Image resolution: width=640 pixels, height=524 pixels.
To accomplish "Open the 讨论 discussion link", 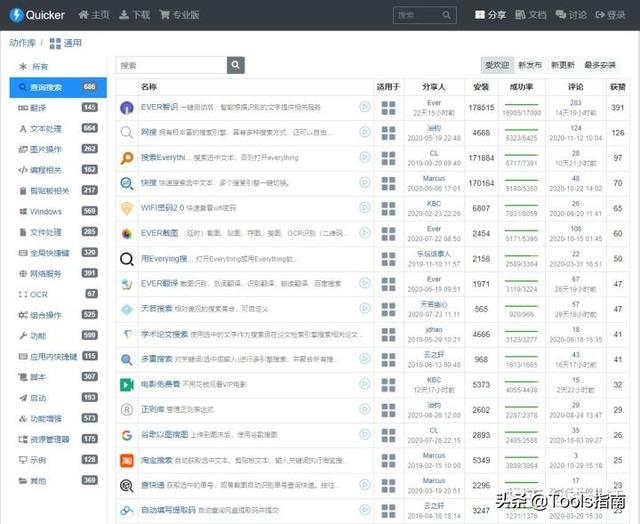I will pos(571,15).
